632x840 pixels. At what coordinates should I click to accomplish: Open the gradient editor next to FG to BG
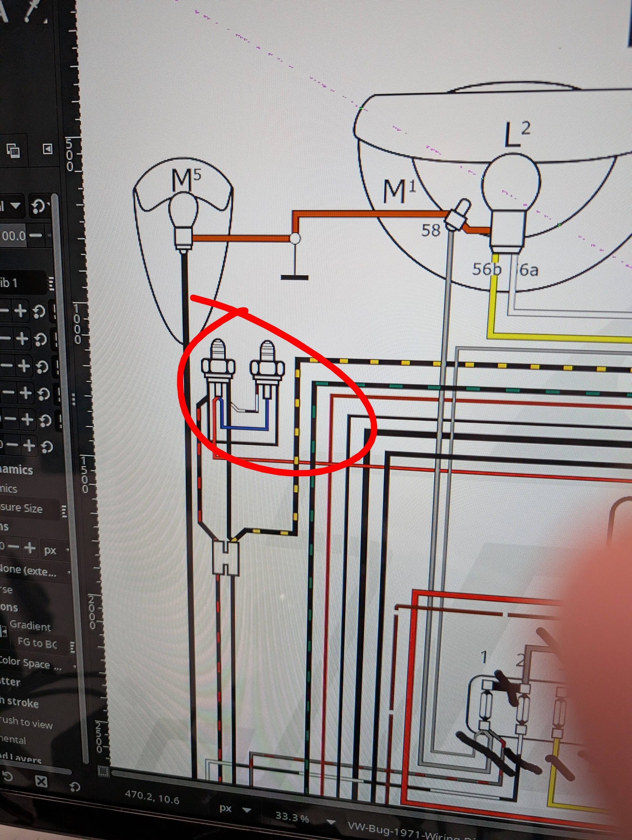pyautogui.click(x=72, y=647)
